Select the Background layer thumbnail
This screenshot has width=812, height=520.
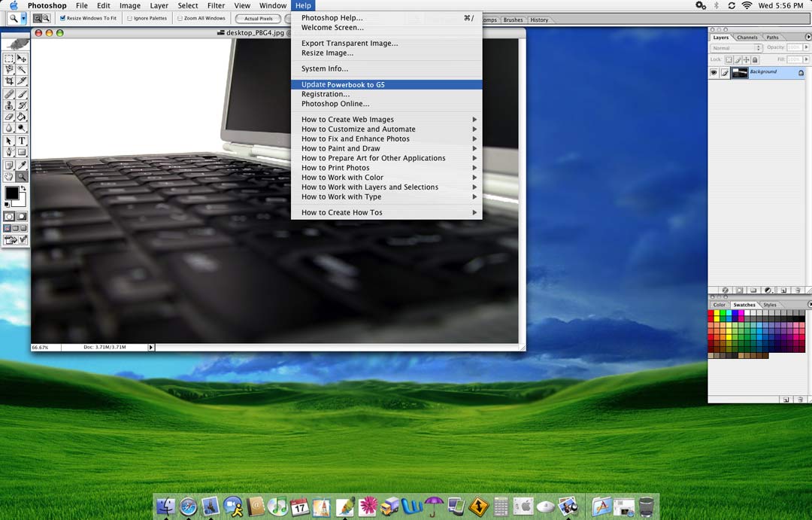click(740, 73)
